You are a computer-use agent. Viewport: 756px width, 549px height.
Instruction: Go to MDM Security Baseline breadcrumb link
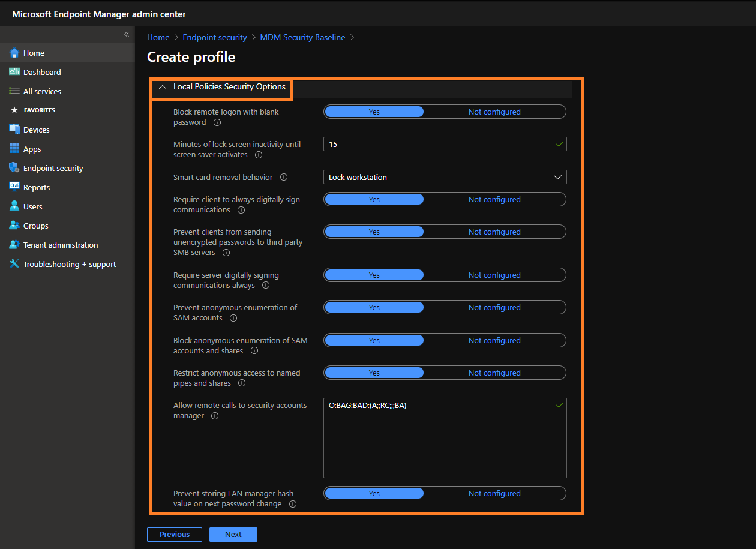302,37
